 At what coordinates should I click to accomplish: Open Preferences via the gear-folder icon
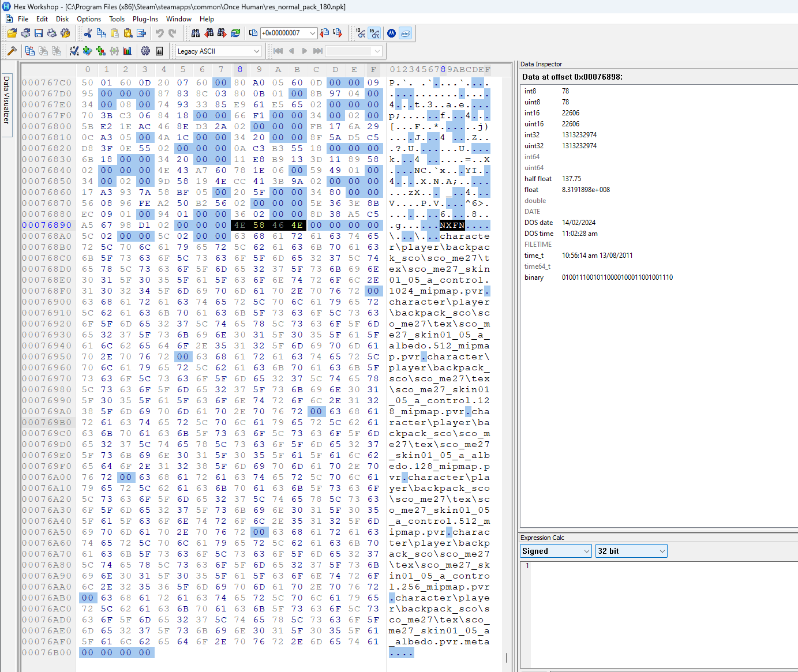pyautogui.click(x=65, y=33)
